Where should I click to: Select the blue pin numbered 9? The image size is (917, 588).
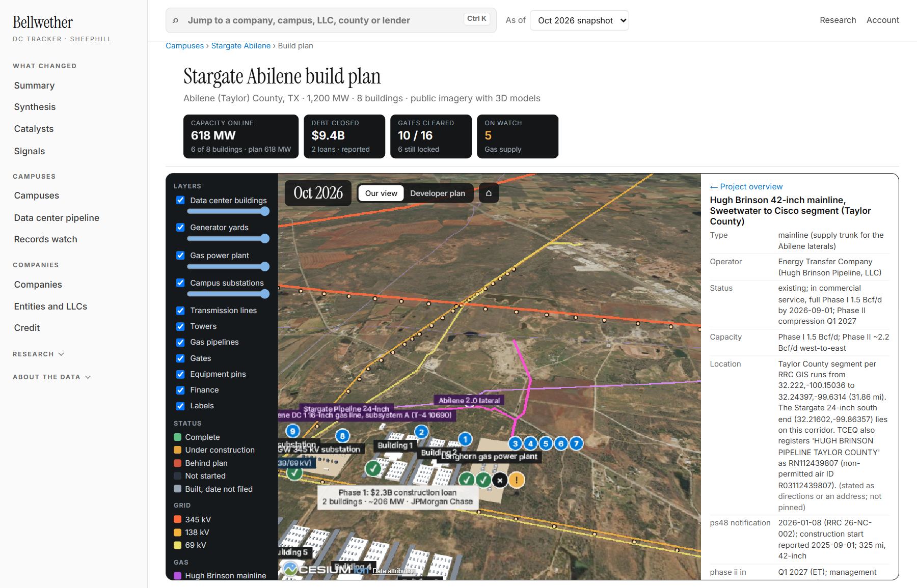coord(292,431)
